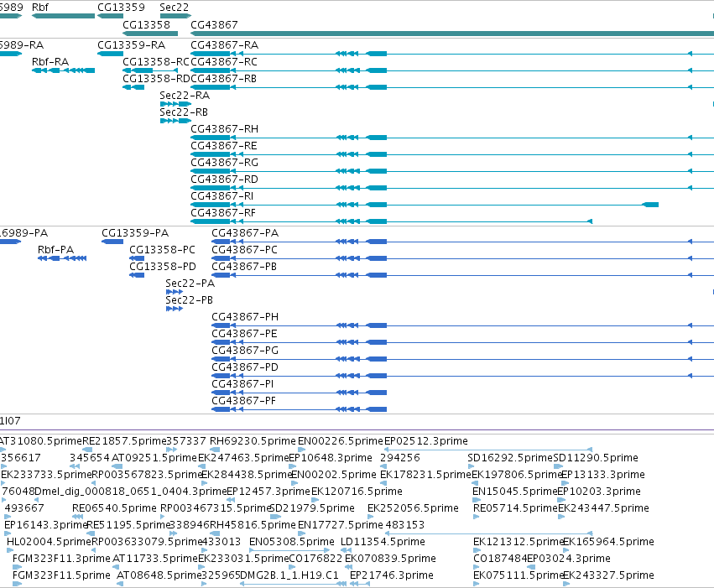Select EST EP13133.3prime label
The image size is (714, 588).
click(x=603, y=475)
